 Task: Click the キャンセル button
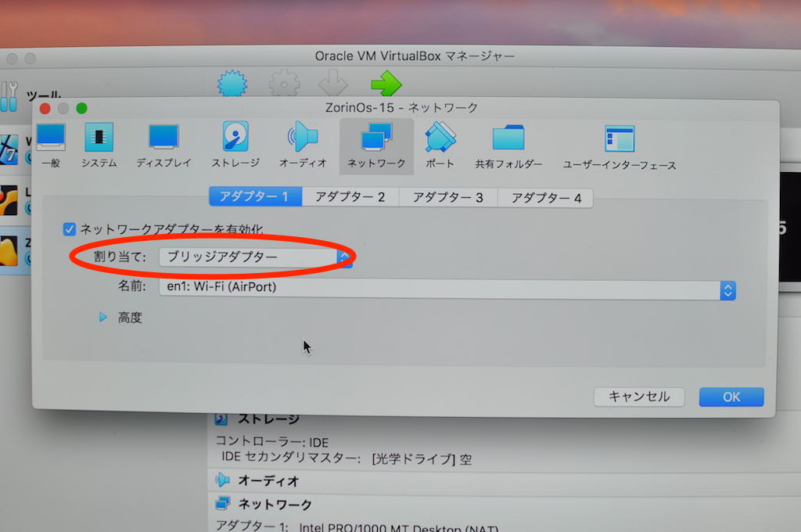tap(639, 397)
